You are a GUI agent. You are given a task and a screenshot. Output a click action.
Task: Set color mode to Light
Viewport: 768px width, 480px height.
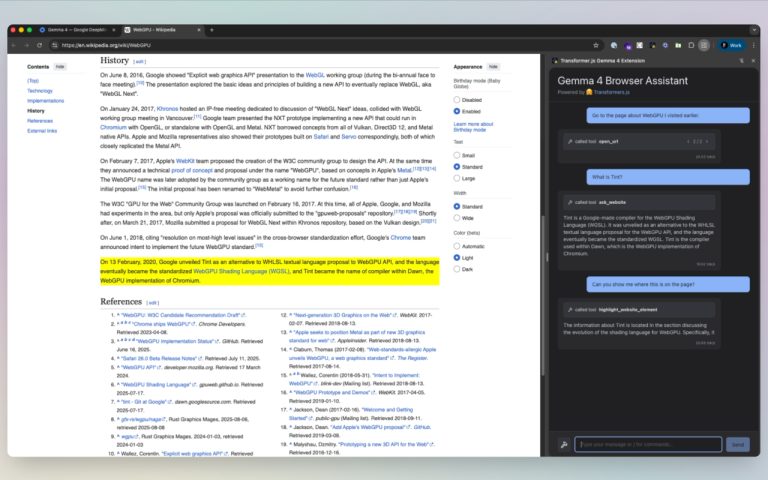(x=456, y=258)
